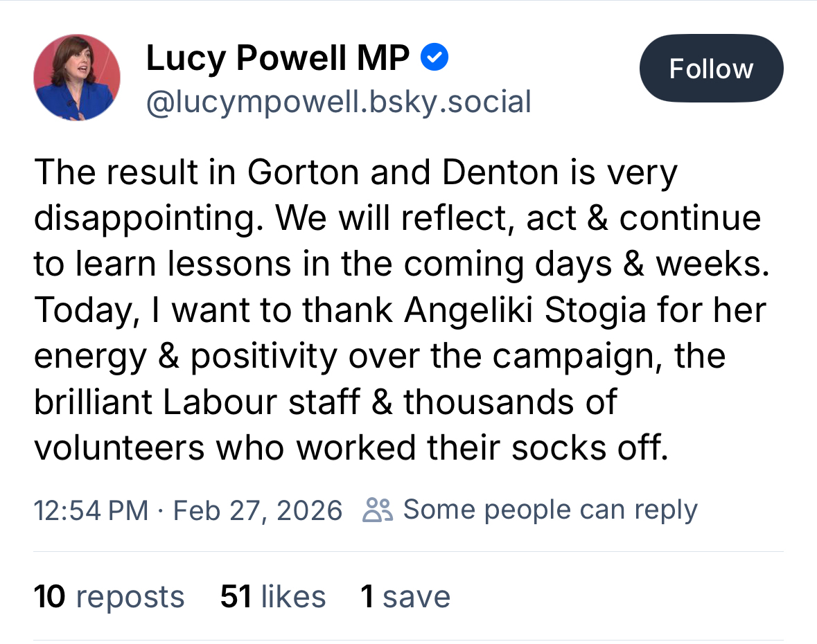View the list of 10 reposts
817x644 pixels.
coord(109,597)
